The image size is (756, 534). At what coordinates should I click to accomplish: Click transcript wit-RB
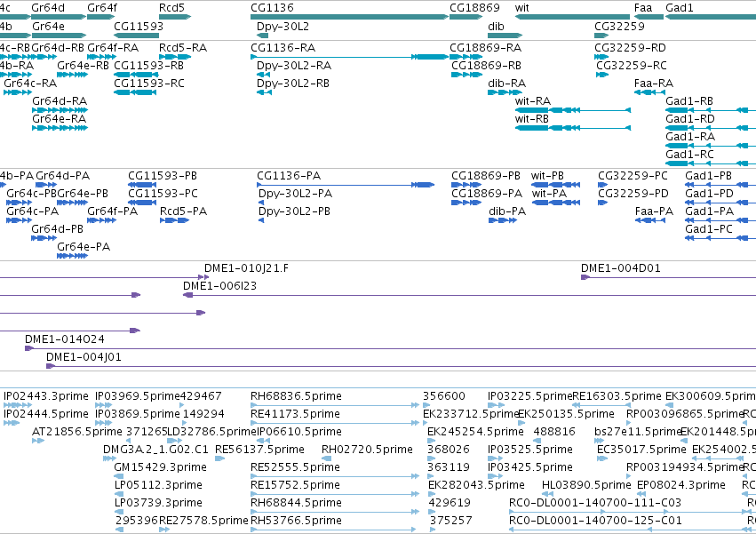(573, 128)
